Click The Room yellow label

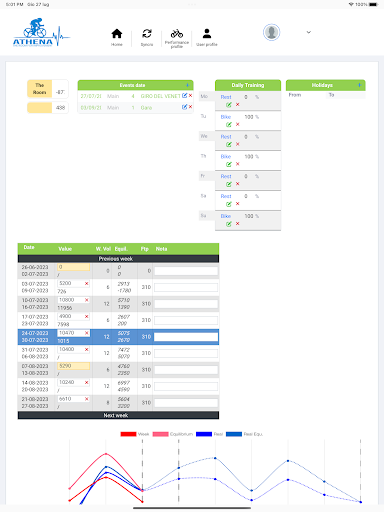pos(39,89)
